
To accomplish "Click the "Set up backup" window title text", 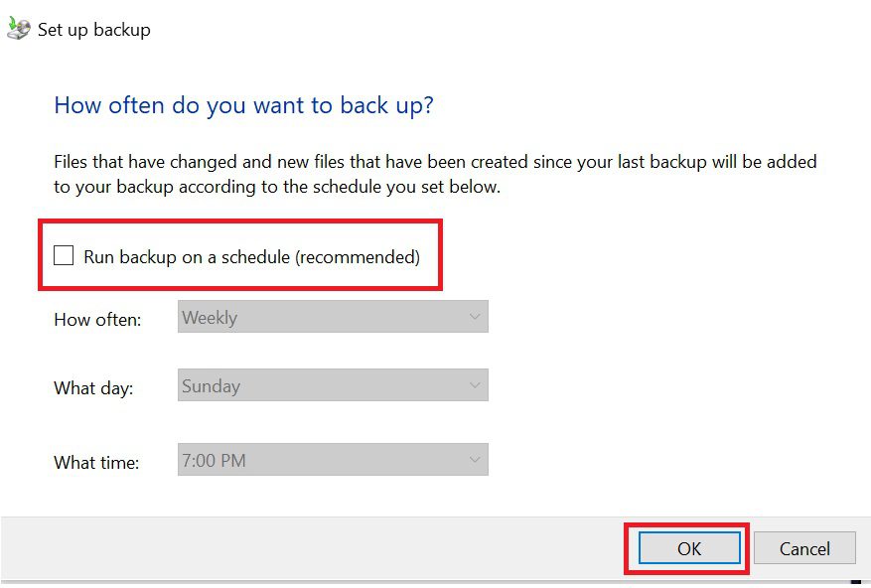I will pyautogui.click(x=94, y=30).
